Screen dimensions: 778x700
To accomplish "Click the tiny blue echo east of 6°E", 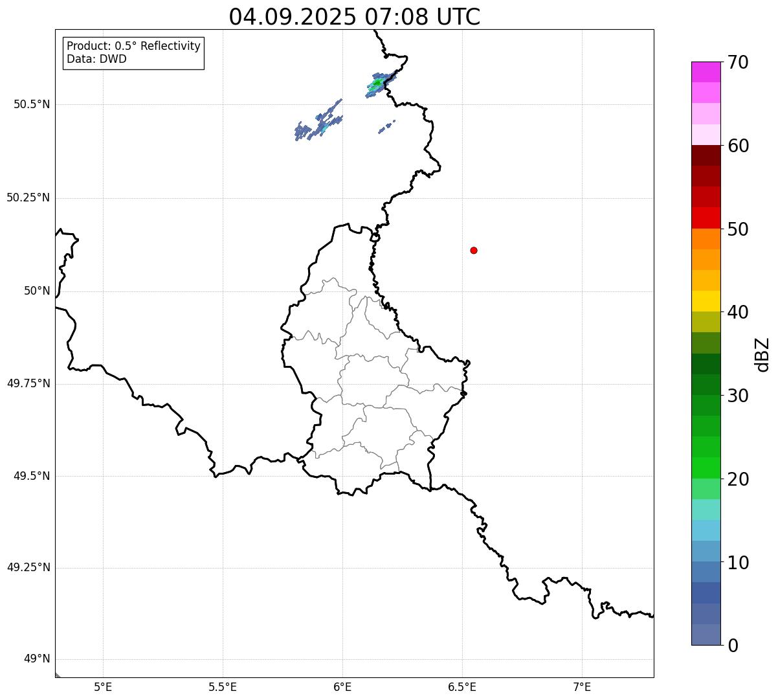I will 386,127.
